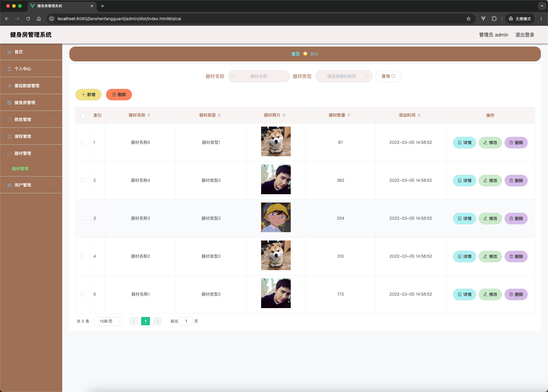Click the next page arrow in pagination
Screen dimensions: 548x392
(157, 321)
